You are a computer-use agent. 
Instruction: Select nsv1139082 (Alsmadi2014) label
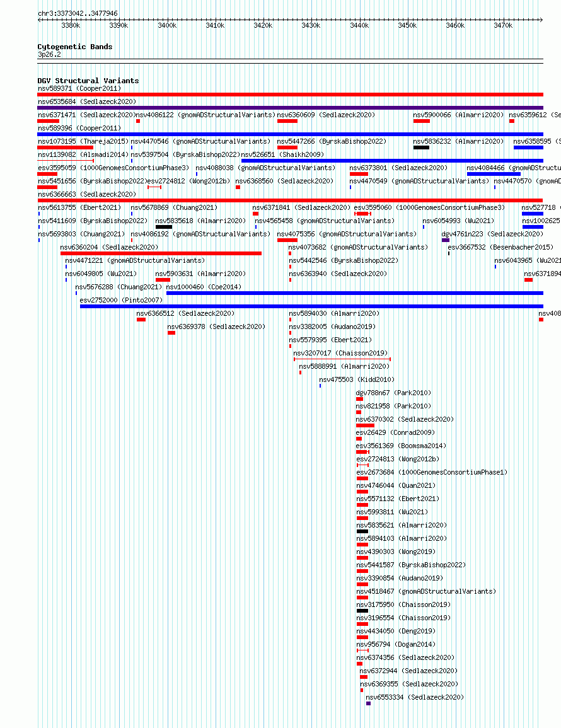(83, 154)
